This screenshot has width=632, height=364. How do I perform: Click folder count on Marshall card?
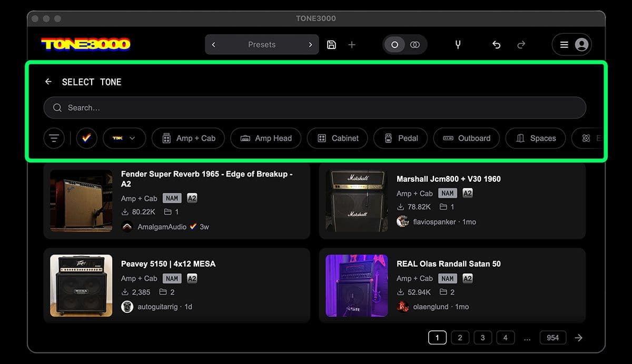(x=447, y=207)
